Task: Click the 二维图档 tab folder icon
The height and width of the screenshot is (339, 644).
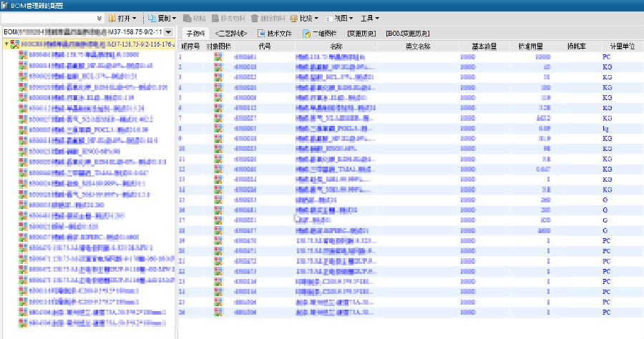Action: click(x=306, y=34)
